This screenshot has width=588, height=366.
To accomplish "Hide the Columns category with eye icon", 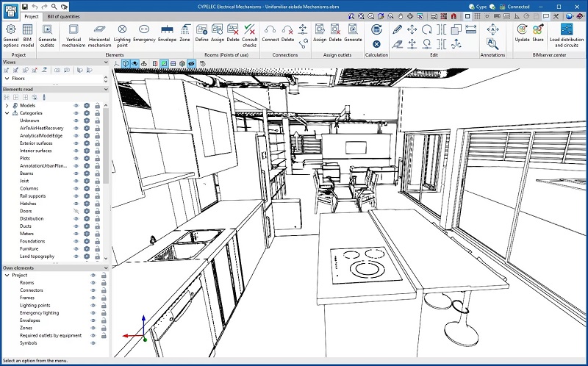I will pos(76,188).
